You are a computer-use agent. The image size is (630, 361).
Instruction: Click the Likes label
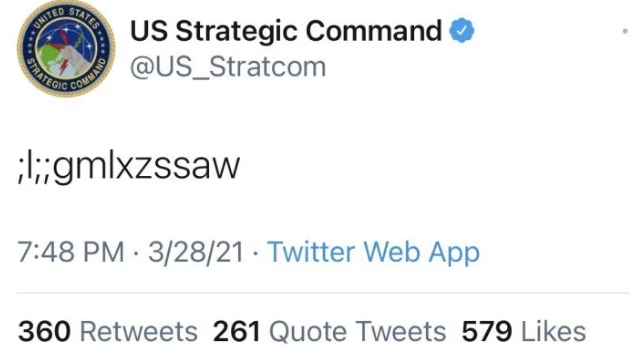[554, 332]
